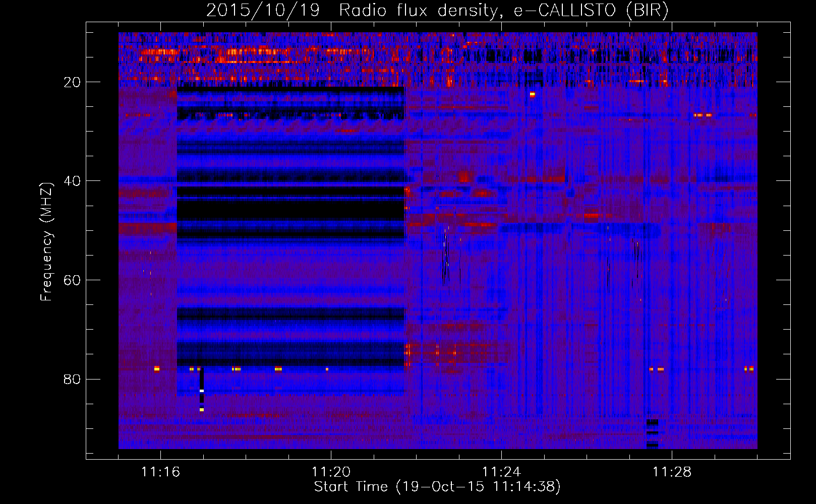816x504 pixels.
Task: Click the '11:20' time tick label
Action: [x=331, y=472]
